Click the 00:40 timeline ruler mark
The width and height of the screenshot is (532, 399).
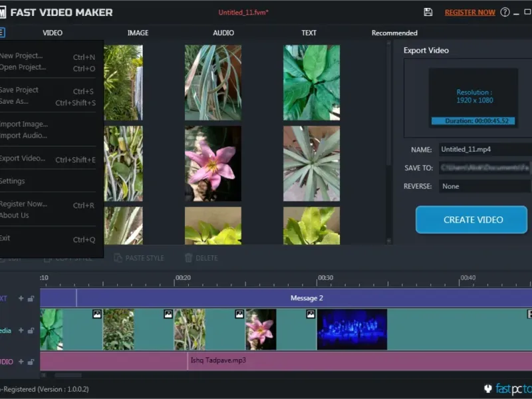click(x=468, y=278)
